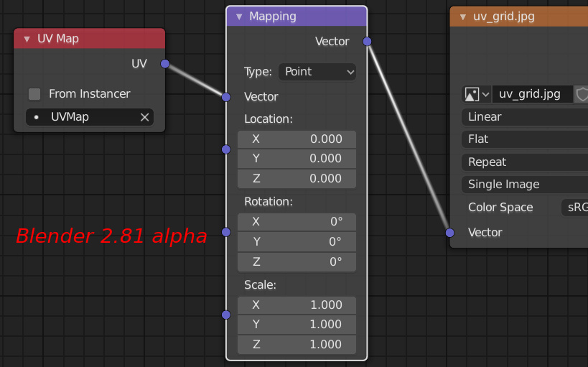Click the Rotation: label
Image resolution: width=588 pixels, height=367 pixels.
(269, 202)
